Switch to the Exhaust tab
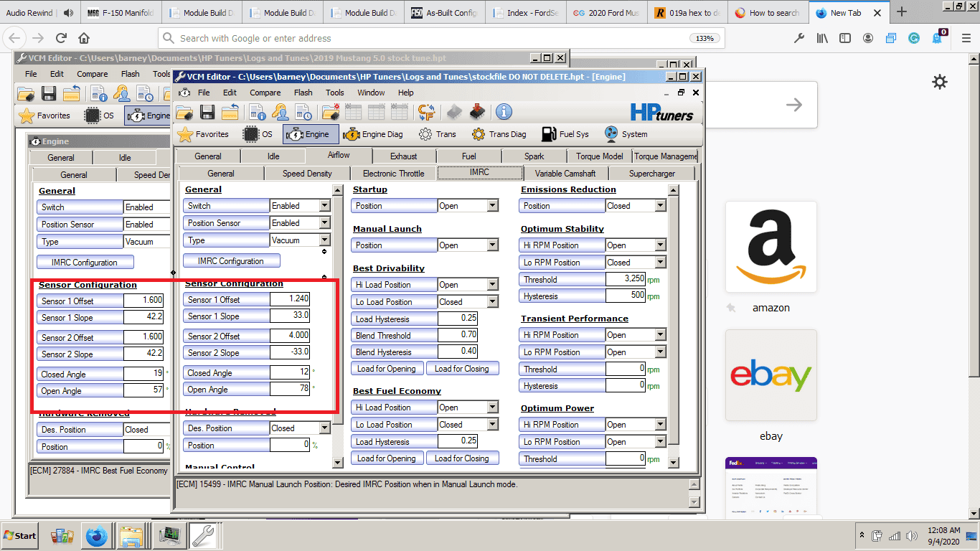The height and width of the screenshot is (551, 980). [404, 156]
